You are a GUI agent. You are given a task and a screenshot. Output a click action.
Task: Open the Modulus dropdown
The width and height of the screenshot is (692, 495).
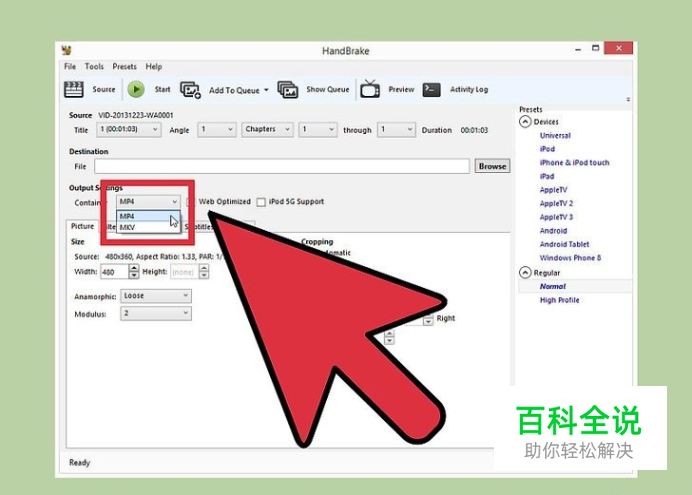click(156, 313)
